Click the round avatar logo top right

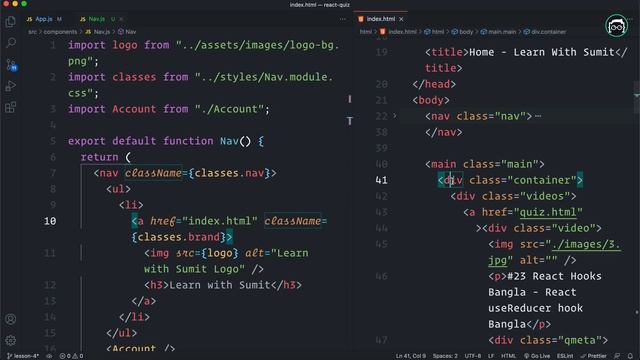pyautogui.click(x=616, y=26)
